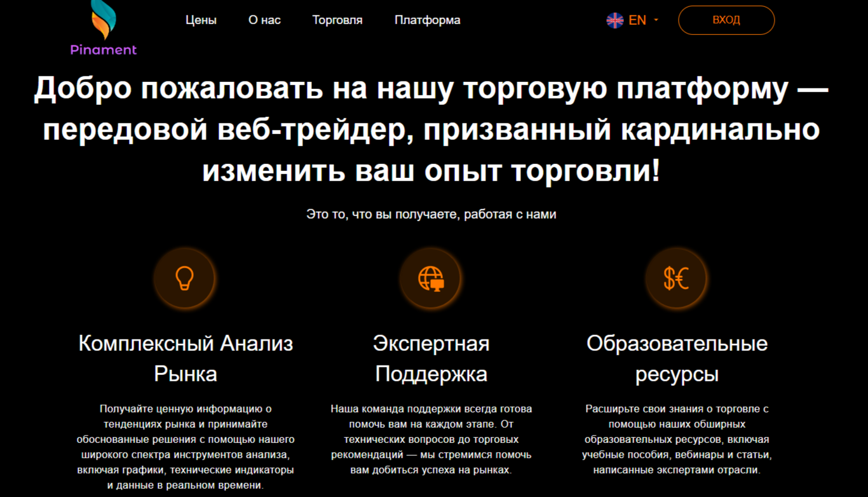Click the globe expert support icon
868x497 pixels.
[x=431, y=278]
